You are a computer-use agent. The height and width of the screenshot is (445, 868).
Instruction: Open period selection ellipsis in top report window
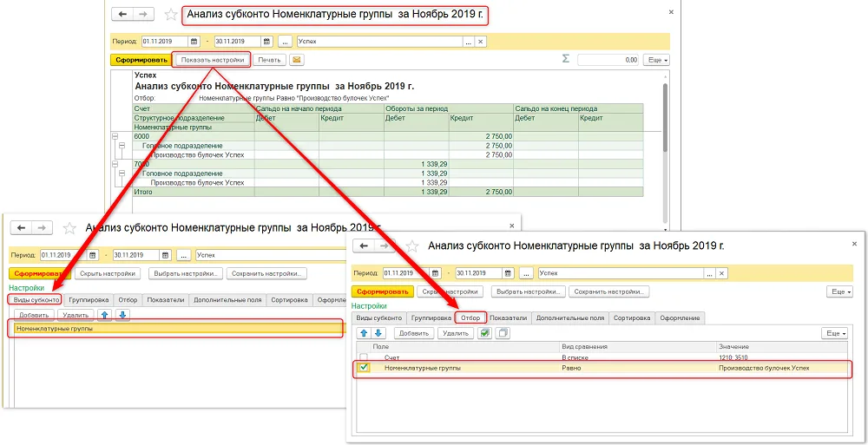pyautogui.click(x=285, y=42)
